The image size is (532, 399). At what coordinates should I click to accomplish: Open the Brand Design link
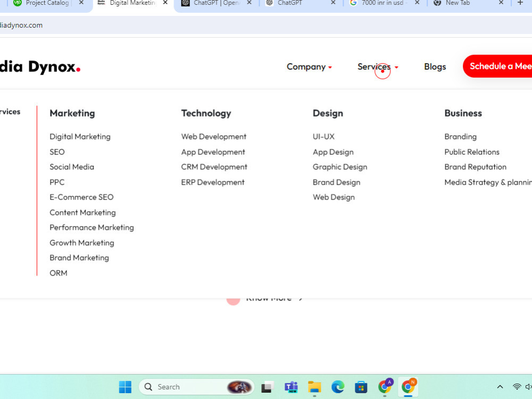tap(337, 182)
